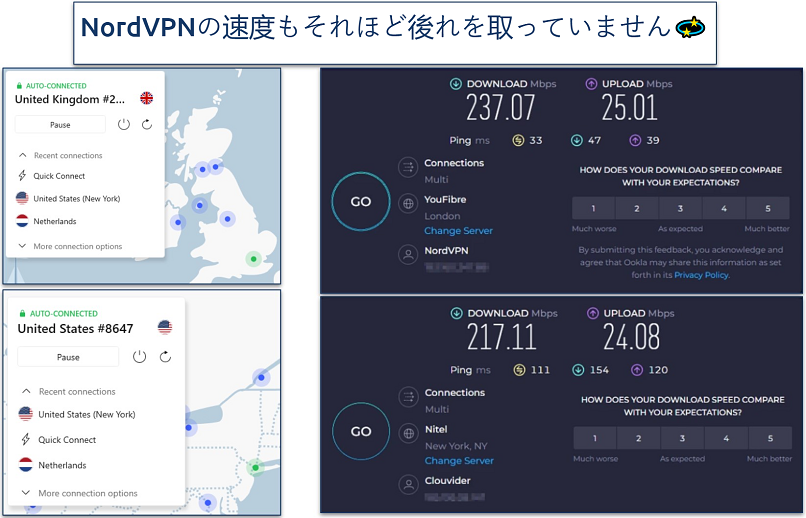Start the speed test with the Nitel GO button
Screen dimensions: 806x518
[361, 431]
